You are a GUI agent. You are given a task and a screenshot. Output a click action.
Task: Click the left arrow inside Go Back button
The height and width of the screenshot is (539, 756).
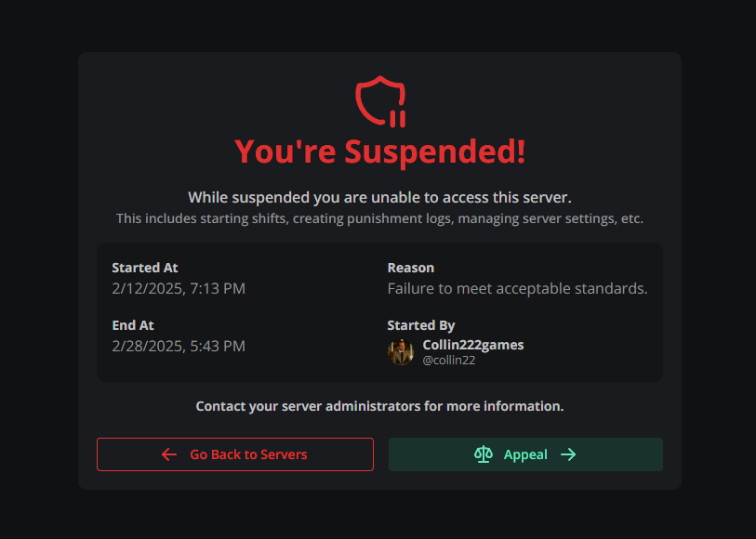pos(168,454)
